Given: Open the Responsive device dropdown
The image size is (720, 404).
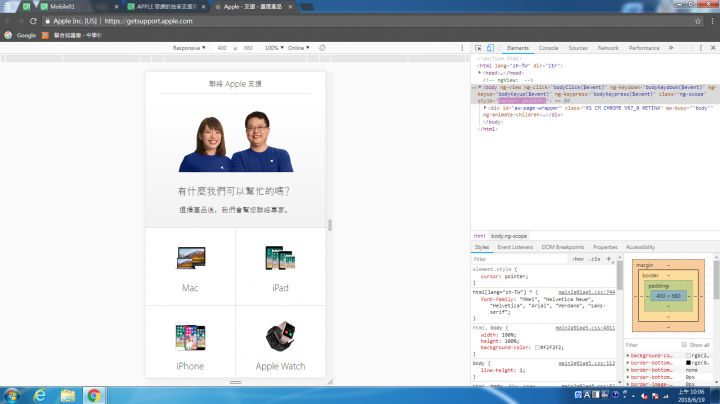Looking at the screenshot, I should [189, 48].
